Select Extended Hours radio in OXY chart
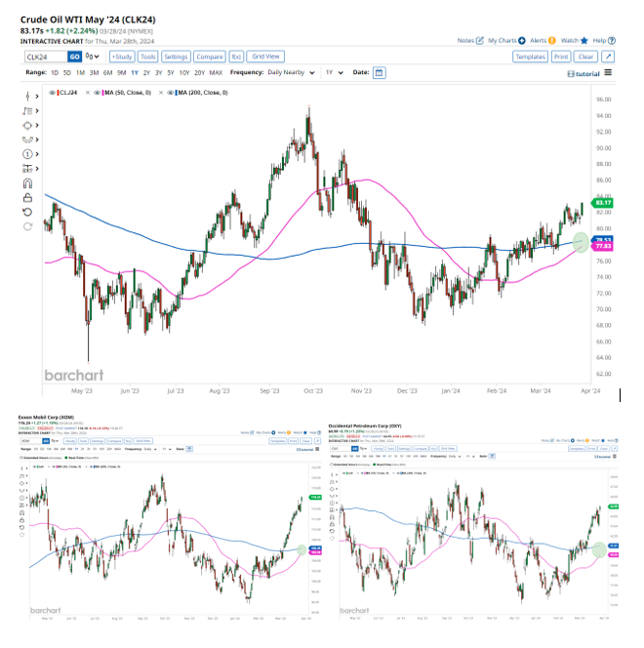The height and width of the screenshot is (648, 644). [332, 465]
